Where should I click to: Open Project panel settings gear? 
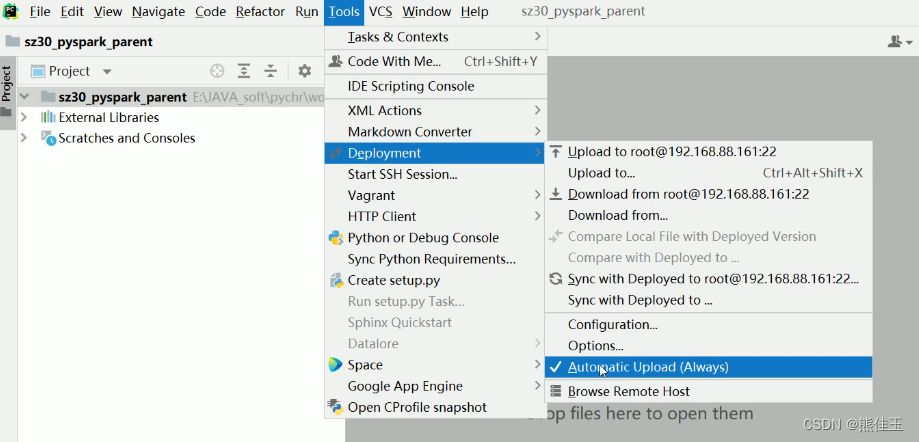[304, 71]
